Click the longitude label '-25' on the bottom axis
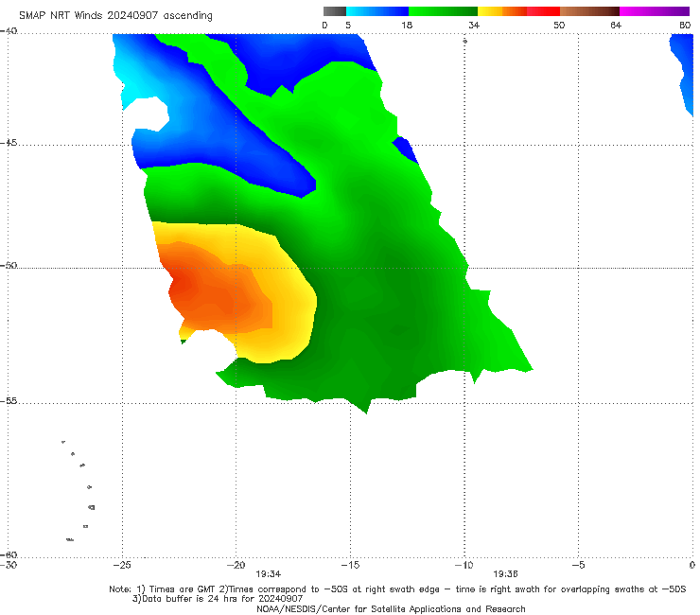Viewport: 700px width, 615px height. (x=122, y=565)
